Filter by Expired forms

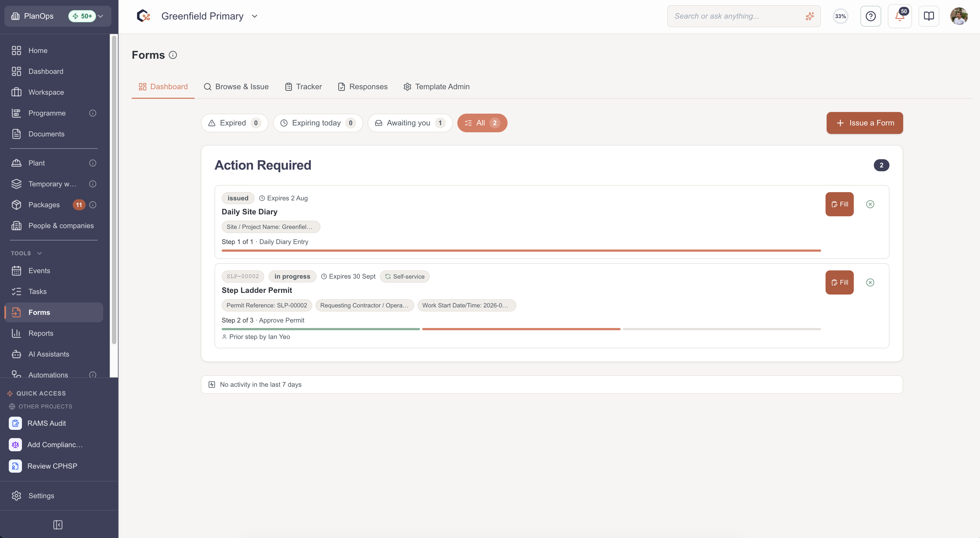click(234, 123)
